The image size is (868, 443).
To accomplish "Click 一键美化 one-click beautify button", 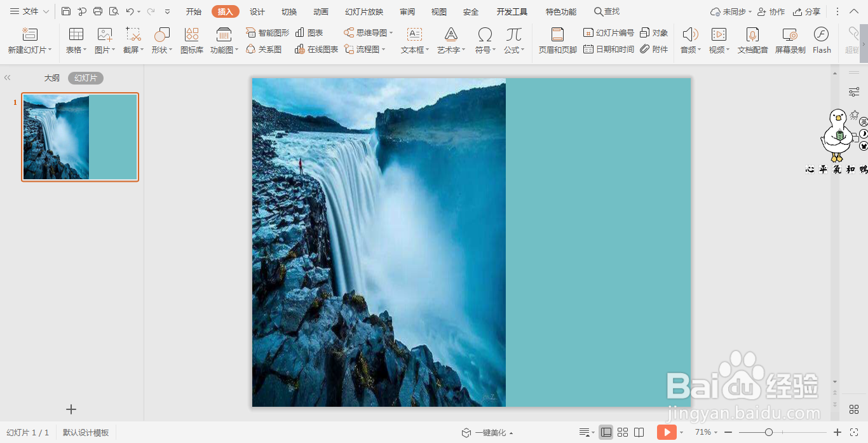I will [x=487, y=433].
